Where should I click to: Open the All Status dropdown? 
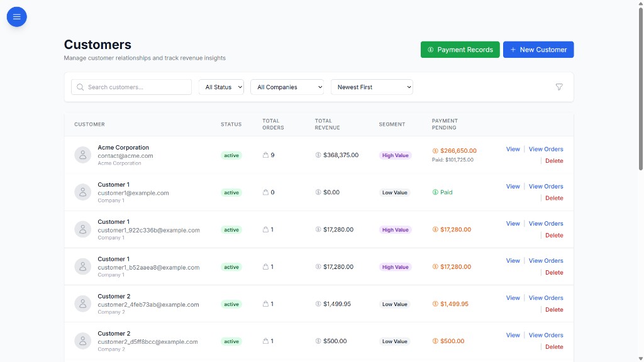(221, 87)
